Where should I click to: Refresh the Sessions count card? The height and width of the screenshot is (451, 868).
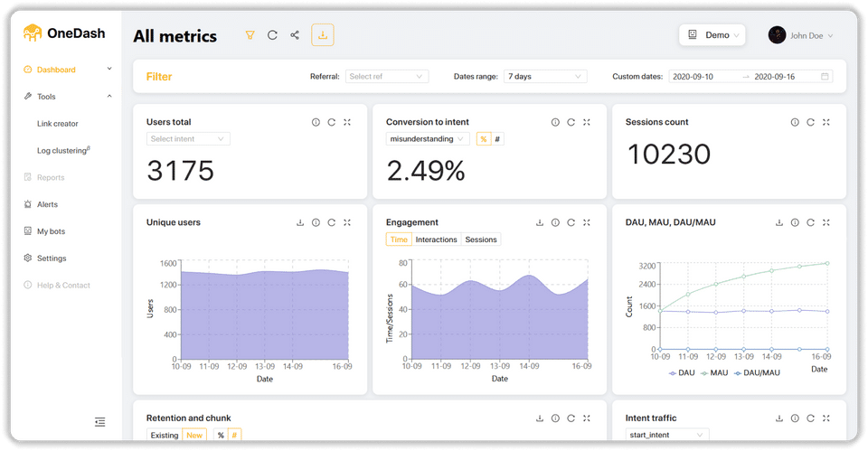pos(810,122)
